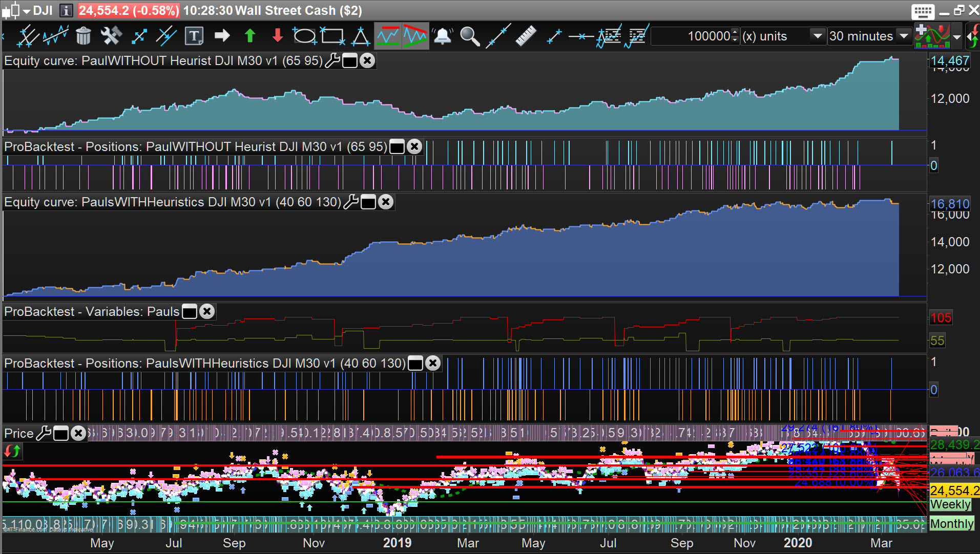Open the (x) units dropdown
This screenshot has height=554, width=980.
click(818, 36)
